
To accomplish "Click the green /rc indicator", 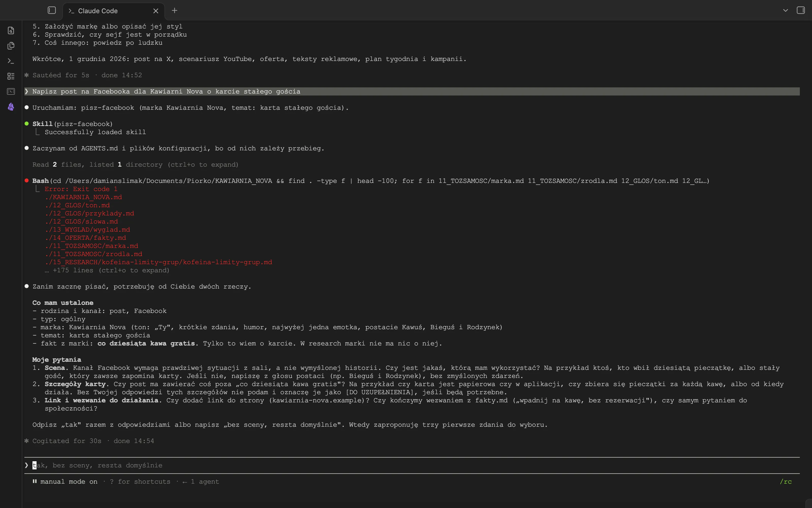I will (786, 482).
